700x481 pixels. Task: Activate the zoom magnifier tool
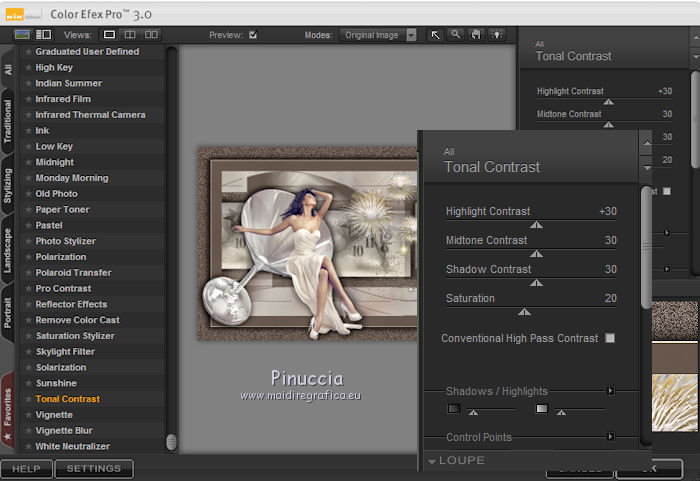coord(455,35)
